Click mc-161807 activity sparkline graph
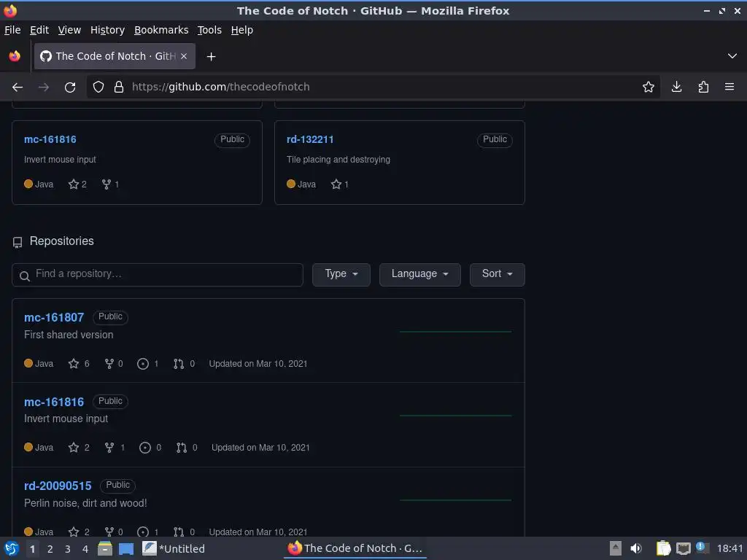The width and height of the screenshot is (747, 560). pos(455,332)
